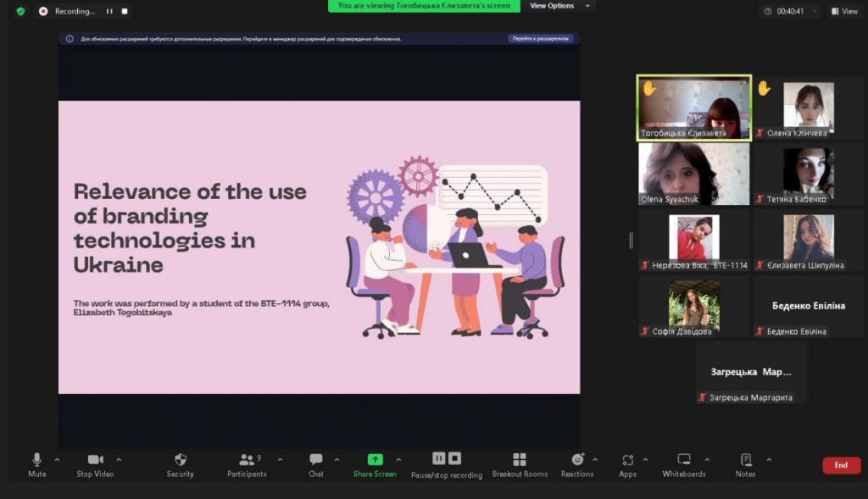Mute the microphone
This screenshot has width=868, height=499.
pyautogui.click(x=36, y=463)
